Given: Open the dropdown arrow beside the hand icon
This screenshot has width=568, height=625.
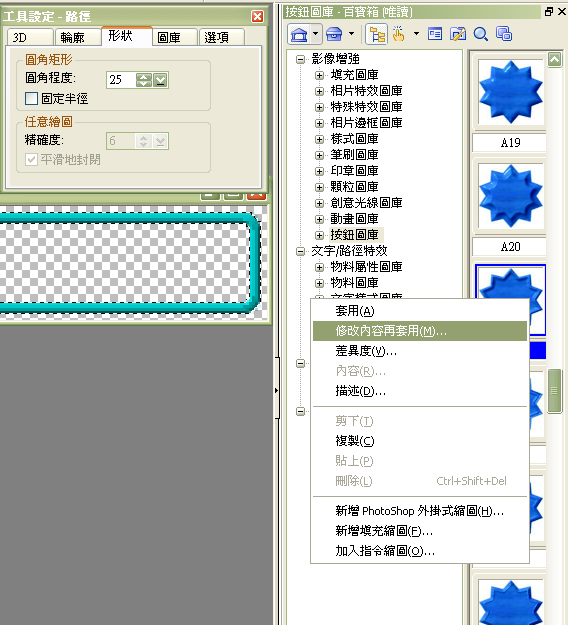Looking at the screenshot, I should 416,34.
